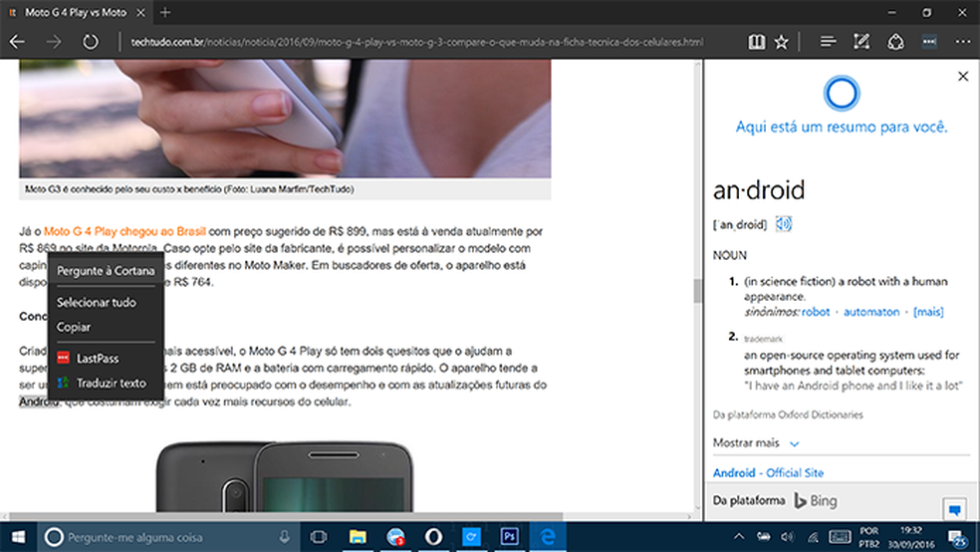Click the forward navigation arrow
This screenshot has height=552, width=980.
point(54,42)
